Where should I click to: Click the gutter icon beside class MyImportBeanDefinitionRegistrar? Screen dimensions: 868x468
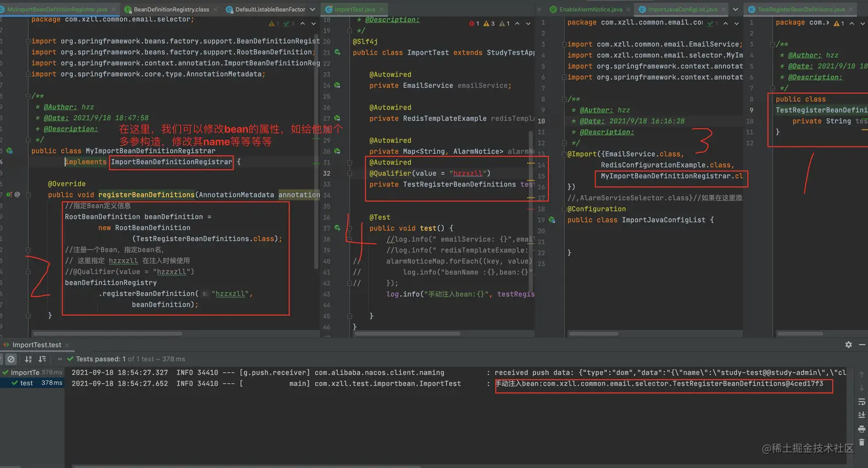coord(9,151)
